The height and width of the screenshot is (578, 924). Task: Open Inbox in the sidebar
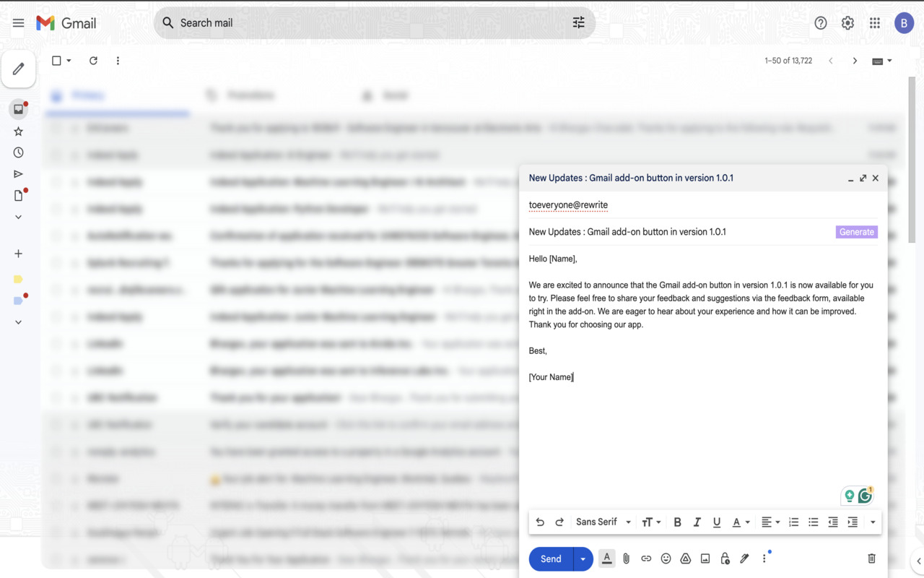(19, 109)
